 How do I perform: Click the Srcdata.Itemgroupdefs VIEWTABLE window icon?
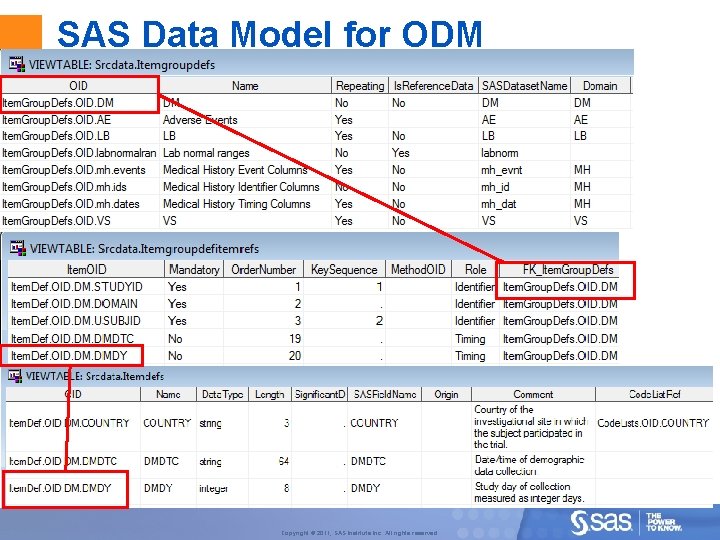(x=17, y=64)
